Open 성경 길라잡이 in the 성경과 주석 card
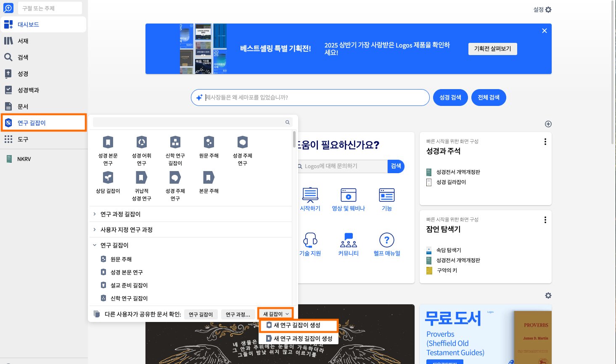 [447, 182]
